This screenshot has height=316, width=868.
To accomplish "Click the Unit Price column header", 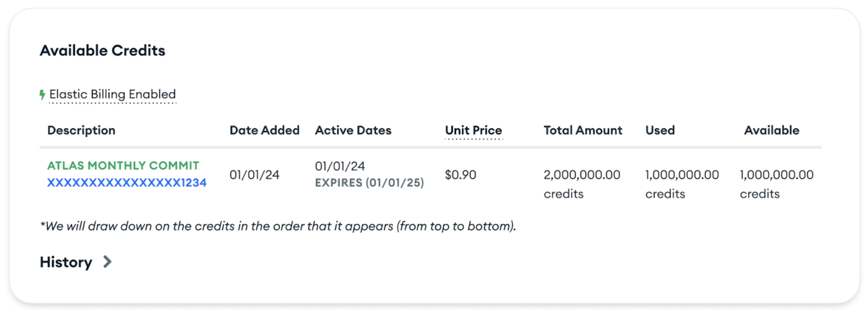I will [x=473, y=130].
